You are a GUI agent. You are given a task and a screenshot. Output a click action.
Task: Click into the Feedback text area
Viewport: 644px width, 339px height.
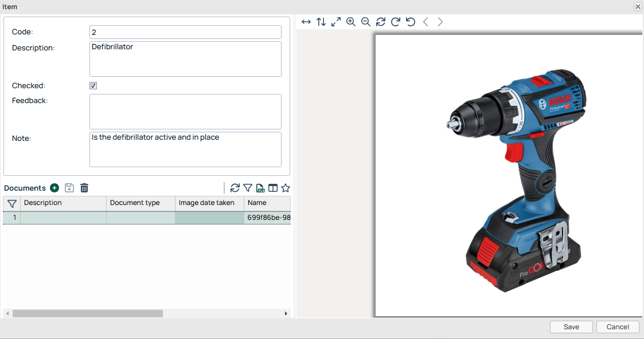[x=185, y=112]
